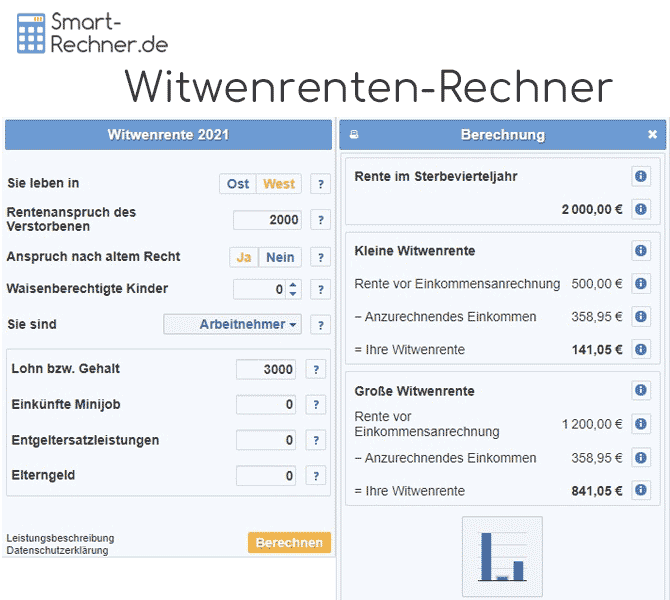Image resolution: width=670 pixels, height=600 pixels.
Task: Select West as region
Action: pos(279,184)
